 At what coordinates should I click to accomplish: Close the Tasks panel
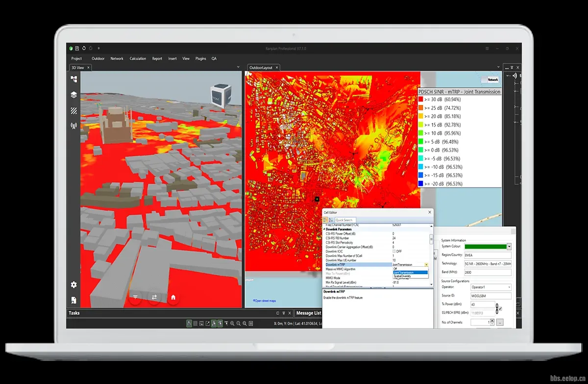(289, 313)
